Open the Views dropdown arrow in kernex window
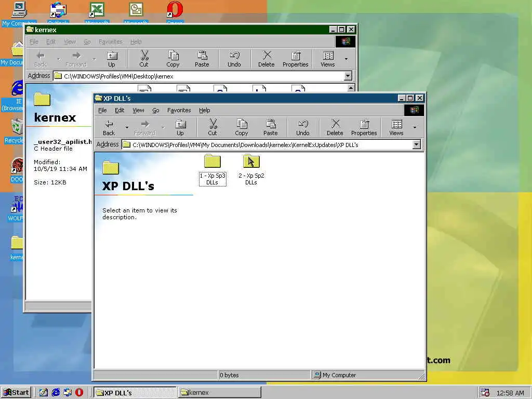The width and height of the screenshot is (532, 399). click(x=346, y=59)
